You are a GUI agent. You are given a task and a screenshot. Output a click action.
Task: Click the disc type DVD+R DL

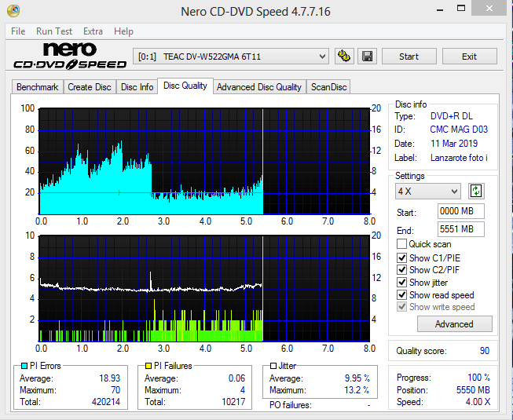[x=452, y=116]
